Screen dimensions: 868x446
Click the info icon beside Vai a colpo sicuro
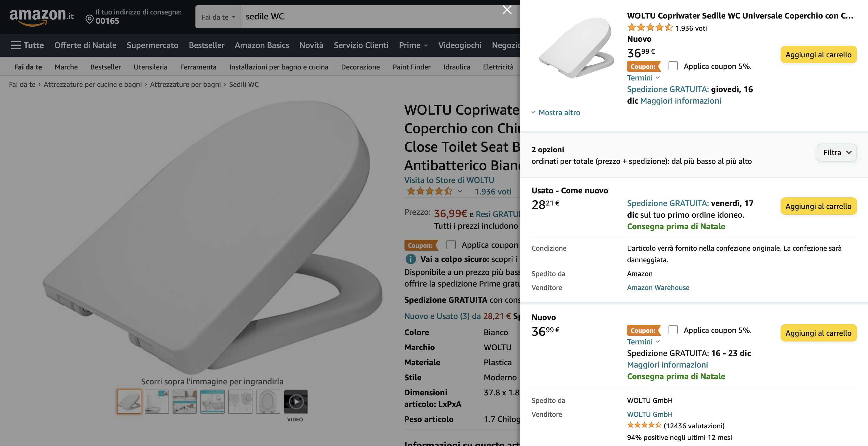411,259
